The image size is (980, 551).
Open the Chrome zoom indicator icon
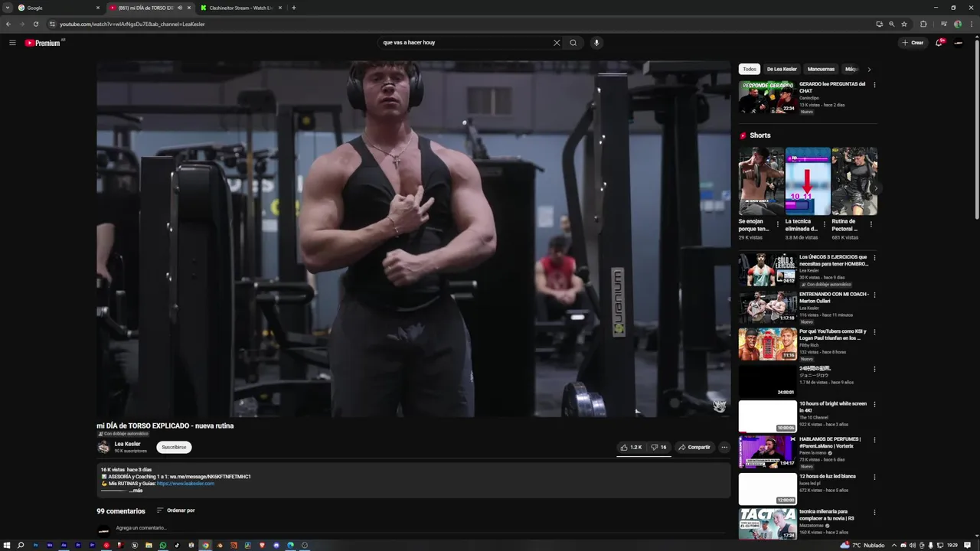(x=891, y=24)
